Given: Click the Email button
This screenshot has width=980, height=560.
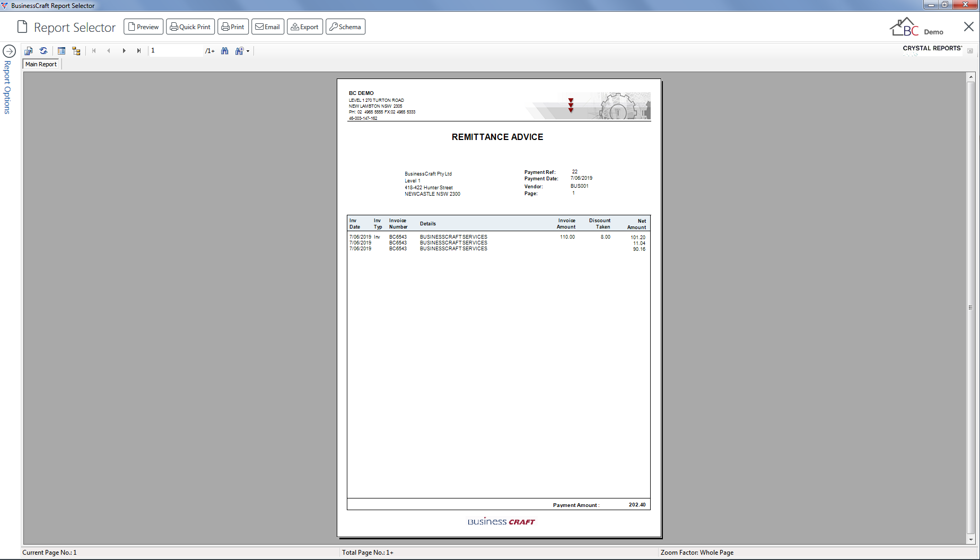Looking at the screenshot, I should [x=268, y=27].
